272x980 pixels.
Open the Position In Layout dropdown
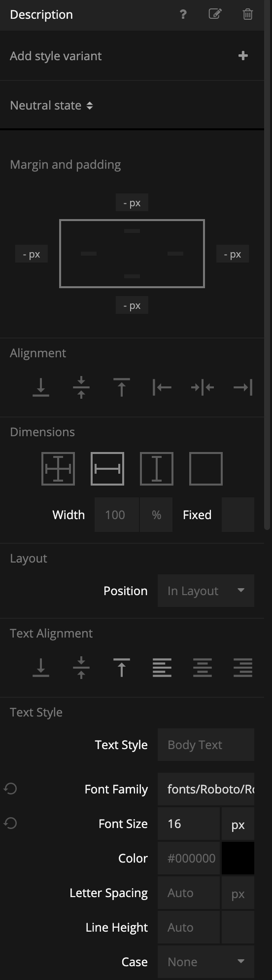206,591
